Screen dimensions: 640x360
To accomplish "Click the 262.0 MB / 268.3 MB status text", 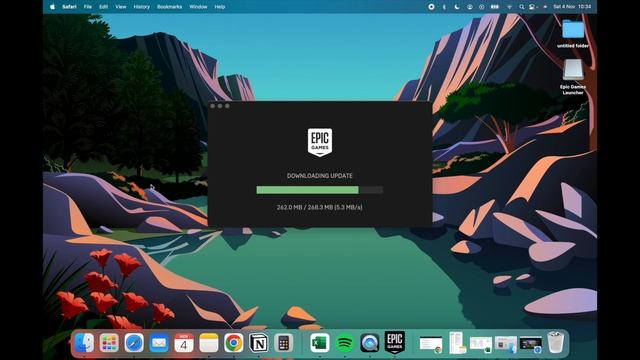I will [x=320, y=207].
